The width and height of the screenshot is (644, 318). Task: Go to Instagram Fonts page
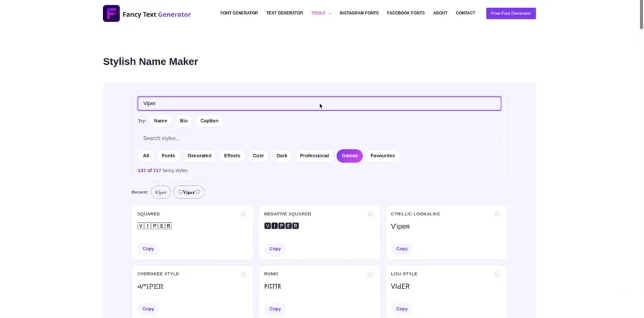[x=359, y=13]
